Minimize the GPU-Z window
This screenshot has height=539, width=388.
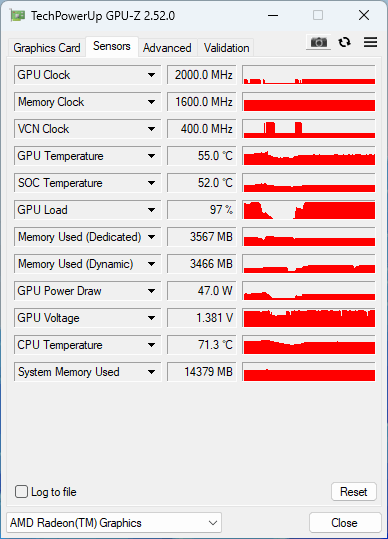click(273, 15)
